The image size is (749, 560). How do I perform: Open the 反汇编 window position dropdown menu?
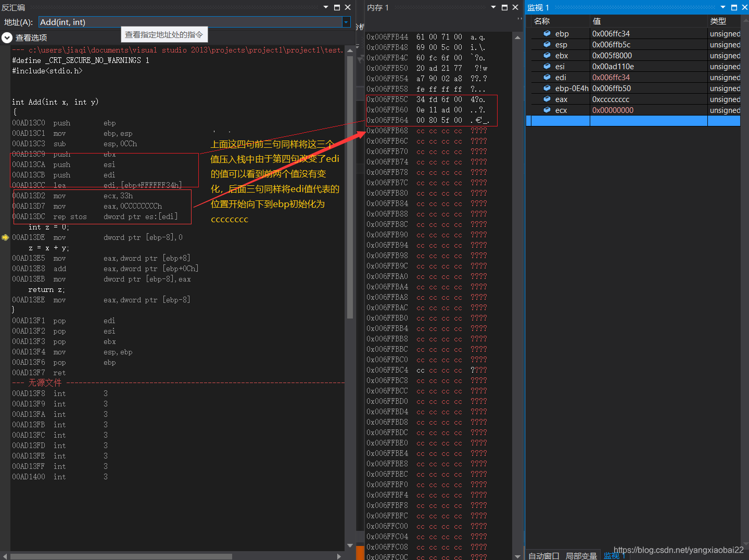pos(326,7)
